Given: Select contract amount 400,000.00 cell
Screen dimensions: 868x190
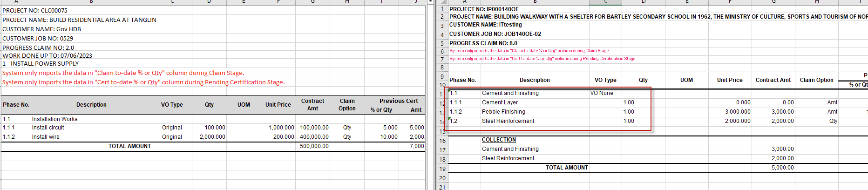Looking at the screenshot, I should [314, 137].
